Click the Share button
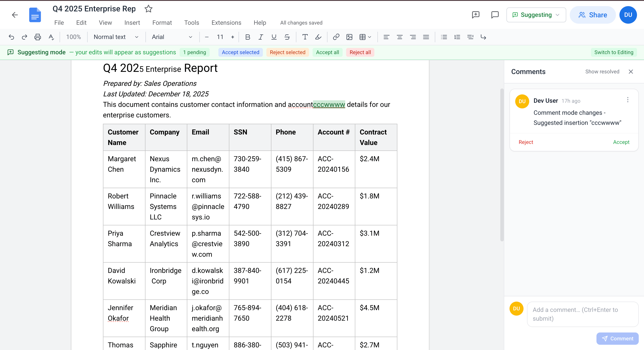 (593, 15)
